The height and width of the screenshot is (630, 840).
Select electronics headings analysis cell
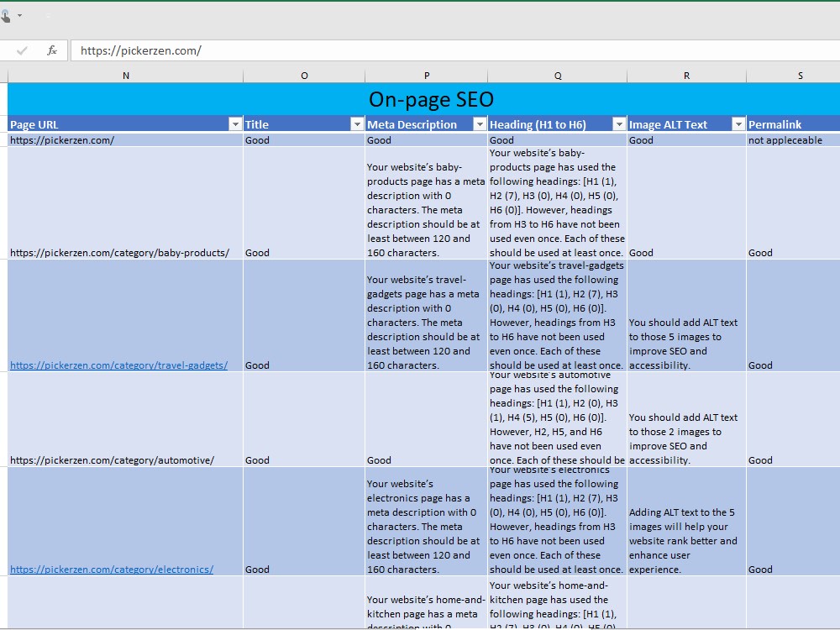(x=558, y=522)
